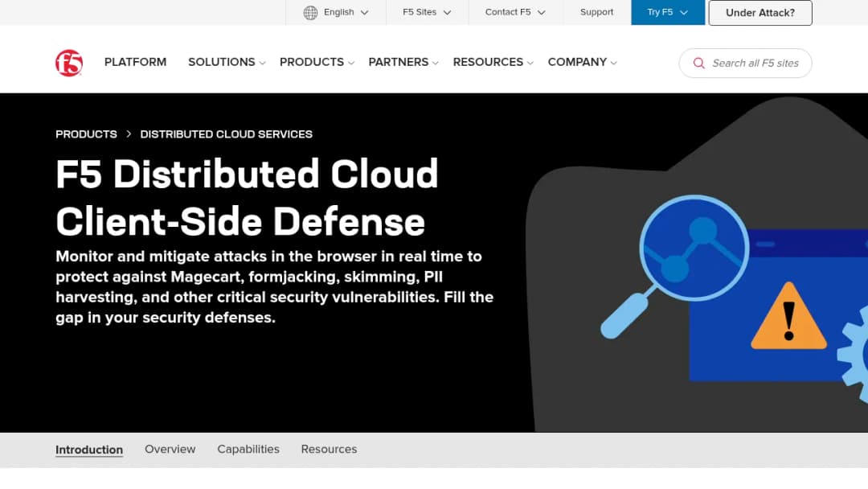Expand the Contact F5 dropdown
The image size is (868, 489).
click(515, 12)
